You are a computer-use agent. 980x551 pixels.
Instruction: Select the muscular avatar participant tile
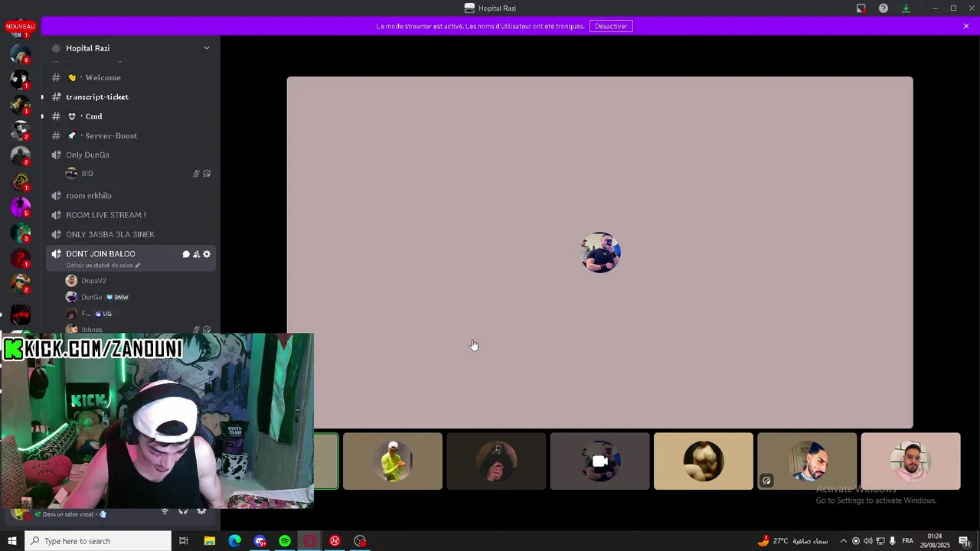tap(704, 461)
